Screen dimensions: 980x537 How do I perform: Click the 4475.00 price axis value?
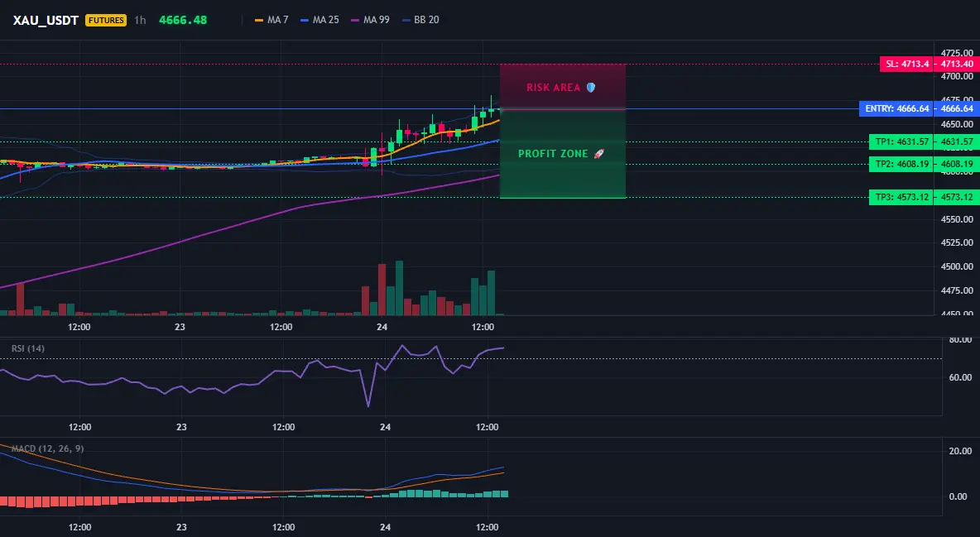point(957,290)
